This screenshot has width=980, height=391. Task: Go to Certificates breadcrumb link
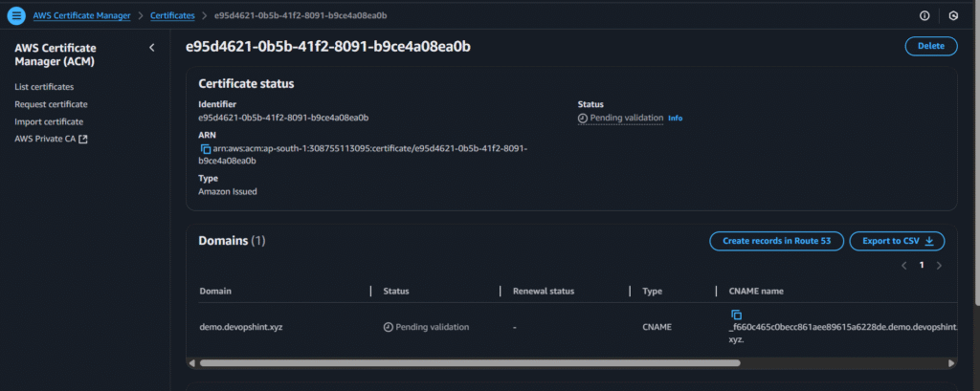pos(172,15)
